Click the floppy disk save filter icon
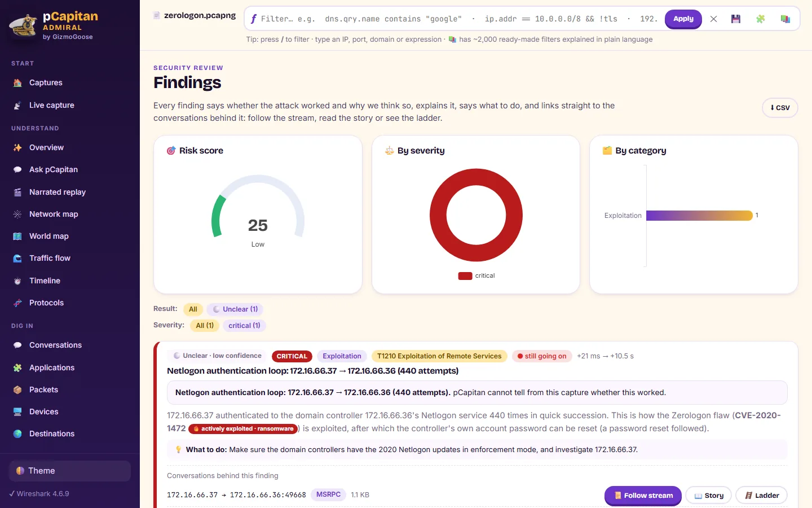Image resolution: width=812 pixels, height=508 pixels. [736, 19]
